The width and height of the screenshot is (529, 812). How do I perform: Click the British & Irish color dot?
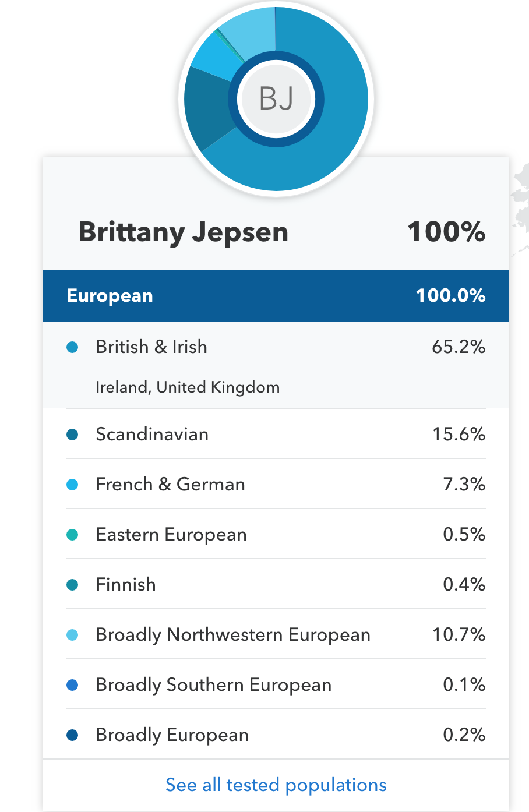(73, 348)
